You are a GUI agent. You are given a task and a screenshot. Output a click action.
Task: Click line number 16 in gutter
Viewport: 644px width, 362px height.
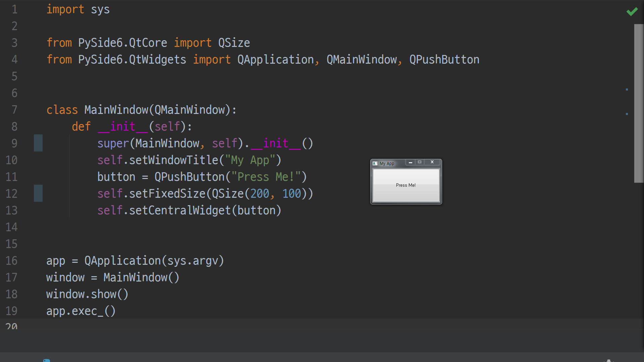pyautogui.click(x=11, y=261)
